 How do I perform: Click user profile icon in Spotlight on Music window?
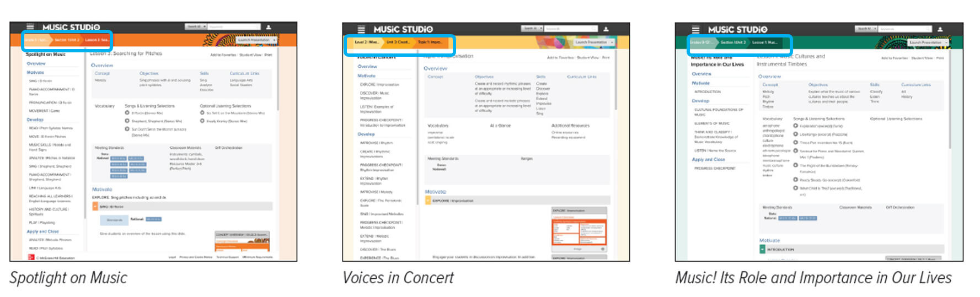(269, 26)
